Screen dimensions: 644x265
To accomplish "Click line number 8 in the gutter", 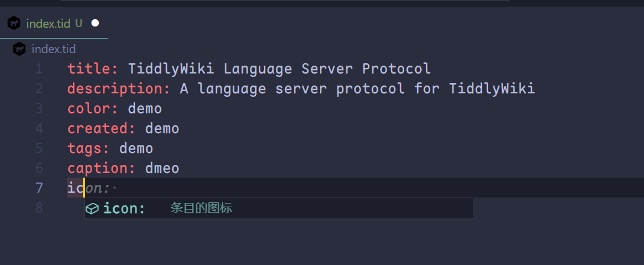I will tap(39, 208).
